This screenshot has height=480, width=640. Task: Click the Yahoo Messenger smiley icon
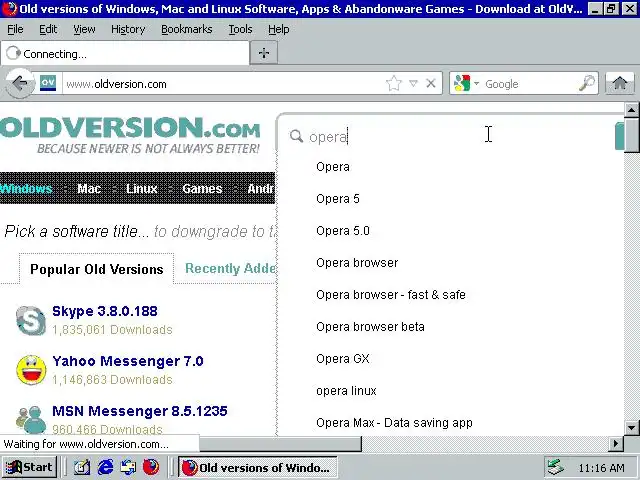pos(31,370)
